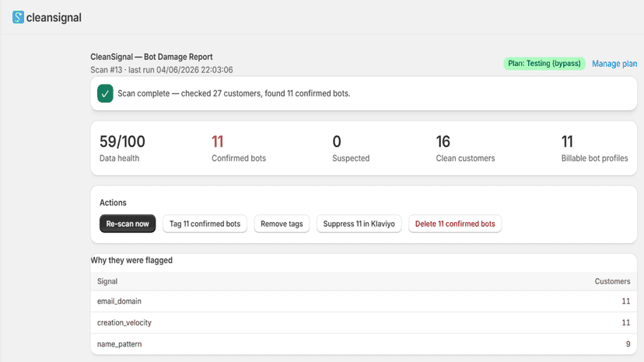Viewport: 644px width, 362px height.
Task: Click the cleansignal brand name text
Action: [54, 18]
